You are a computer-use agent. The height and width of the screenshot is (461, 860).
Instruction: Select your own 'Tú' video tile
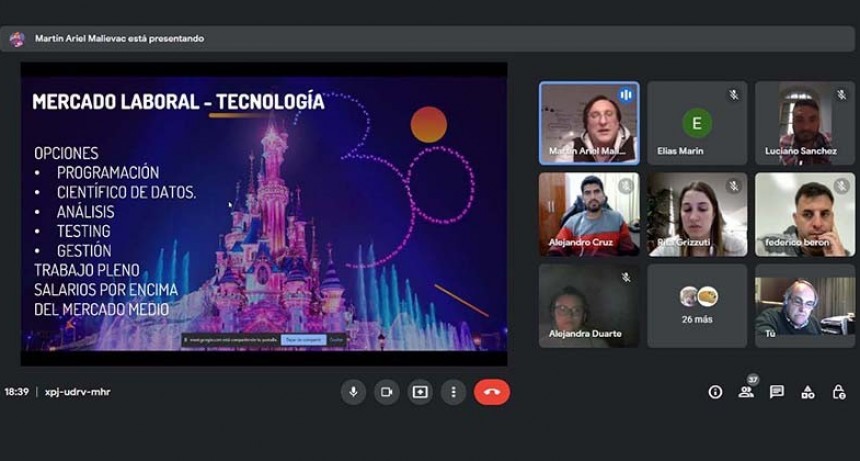point(805,306)
